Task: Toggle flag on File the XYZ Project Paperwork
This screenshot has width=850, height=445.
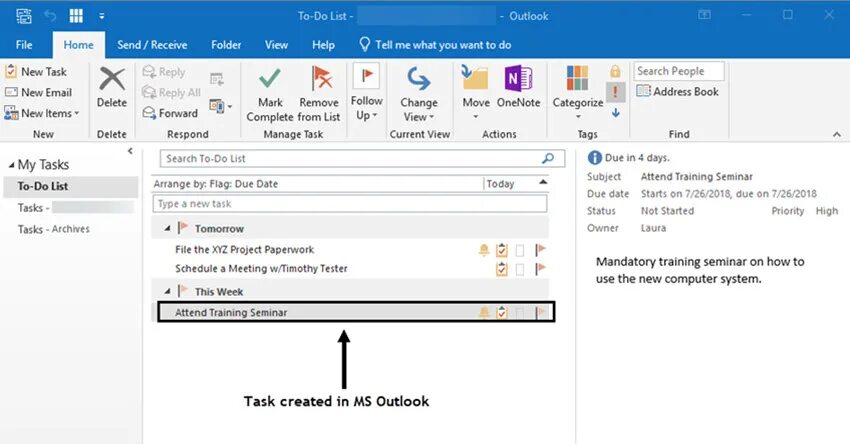Action: point(540,250)
